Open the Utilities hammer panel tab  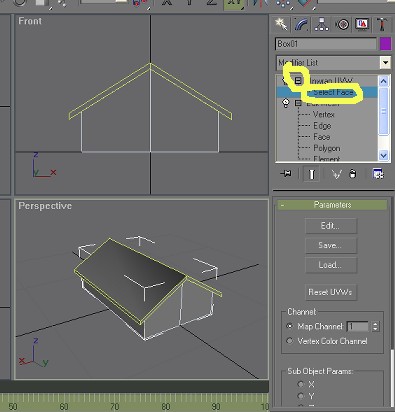(x=382, y=24)
